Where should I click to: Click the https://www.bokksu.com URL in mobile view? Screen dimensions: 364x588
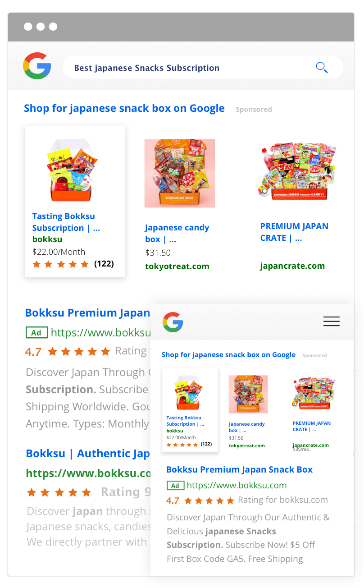tap(237, 486)
